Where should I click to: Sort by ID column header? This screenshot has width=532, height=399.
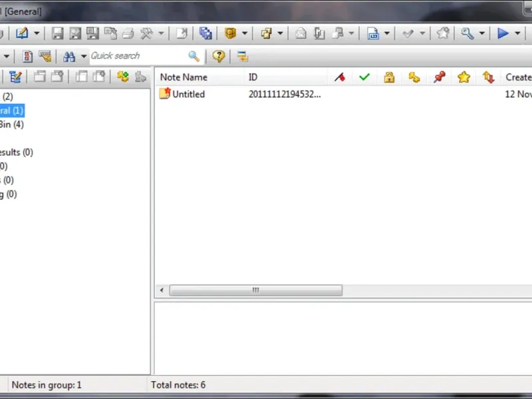286,77
